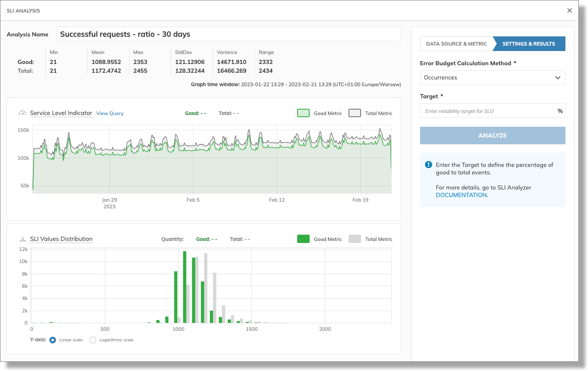The height and width of the screenshot is (371, 588).
Task: Click the Total mean value 1172.4742
Action: click(106, 71)
